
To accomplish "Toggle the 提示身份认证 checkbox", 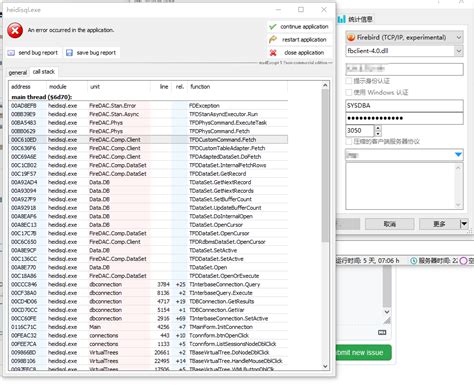I will pos(349,81).
